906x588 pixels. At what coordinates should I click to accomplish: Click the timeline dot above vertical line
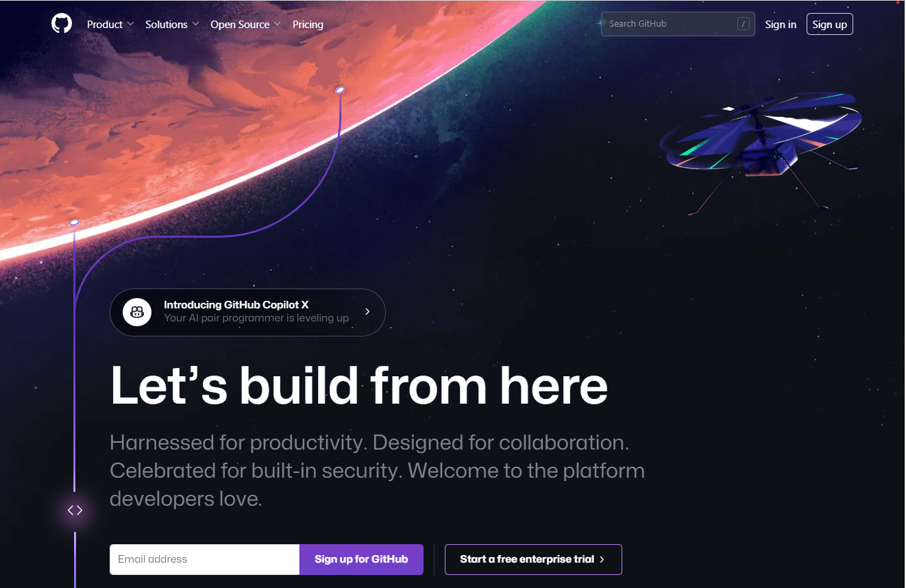pyautogui.click(x=74, y=222)
